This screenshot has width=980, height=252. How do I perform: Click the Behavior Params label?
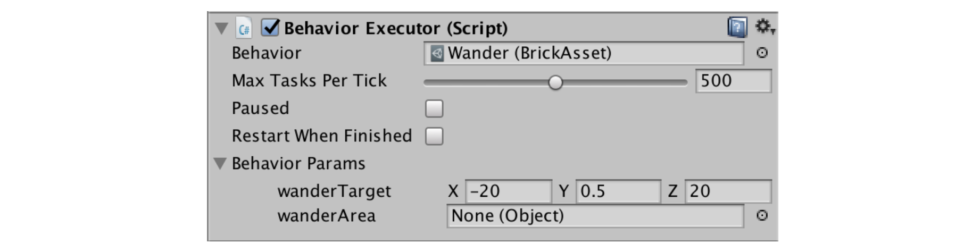point(298,163)
